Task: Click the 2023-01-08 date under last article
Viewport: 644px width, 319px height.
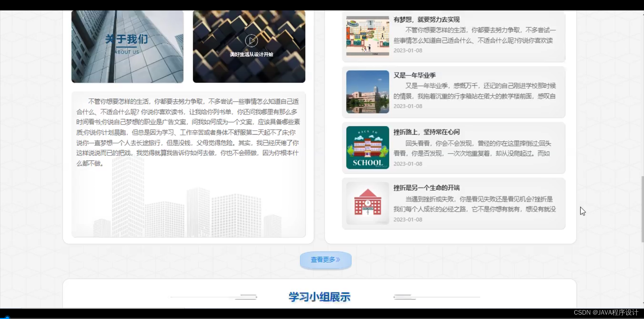Action: click(x=408, y=219)
